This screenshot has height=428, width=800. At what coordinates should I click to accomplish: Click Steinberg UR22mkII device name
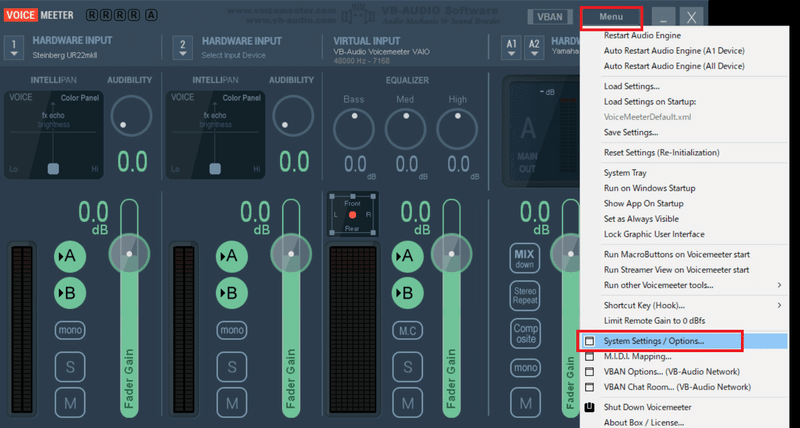(64, 55)
